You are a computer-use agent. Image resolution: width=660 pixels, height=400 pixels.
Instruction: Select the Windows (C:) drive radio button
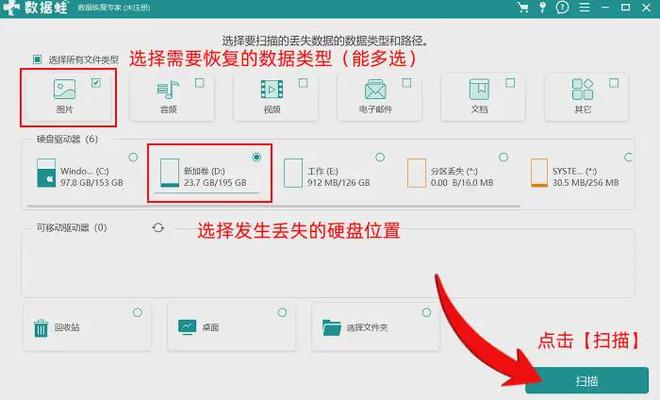133,157
